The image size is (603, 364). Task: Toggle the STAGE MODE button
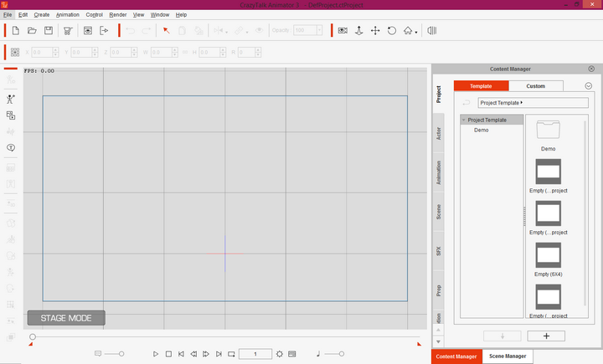coord(66,318)
